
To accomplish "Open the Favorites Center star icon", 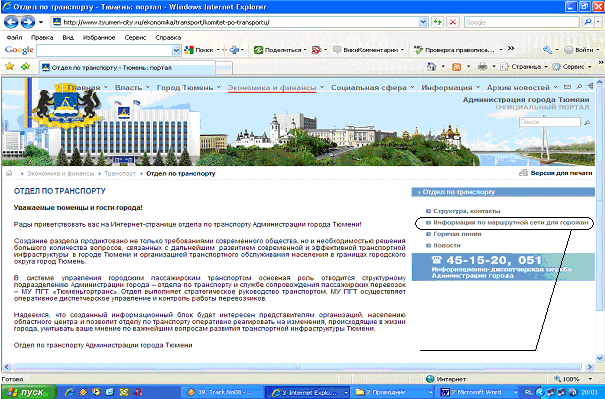I will 9,66.
